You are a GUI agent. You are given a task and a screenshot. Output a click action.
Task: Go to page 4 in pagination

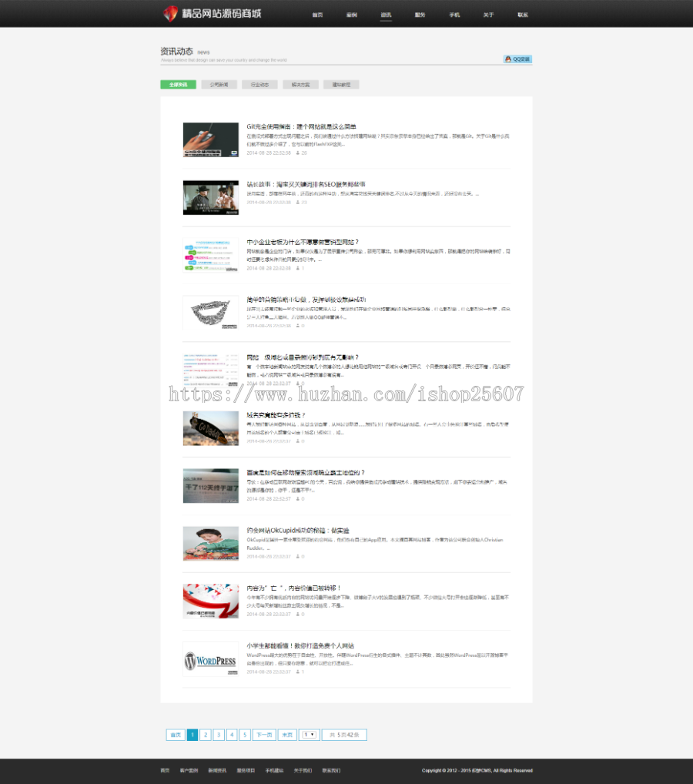(232, 735)
